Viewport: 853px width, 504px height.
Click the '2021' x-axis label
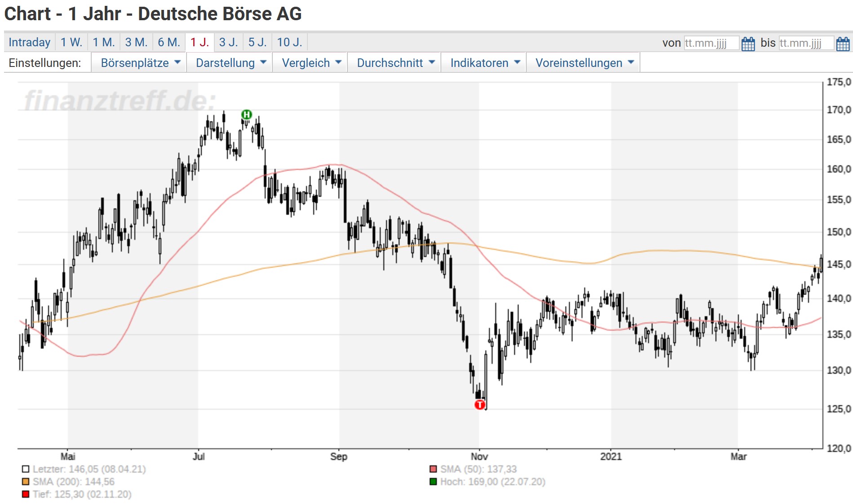point(611,456)
